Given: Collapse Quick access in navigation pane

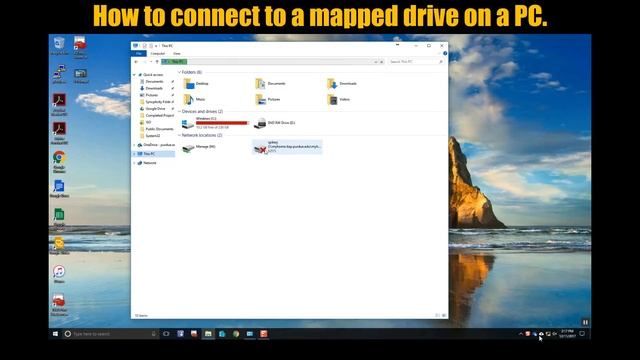Looking at the screenshot, I should (134, 75).
